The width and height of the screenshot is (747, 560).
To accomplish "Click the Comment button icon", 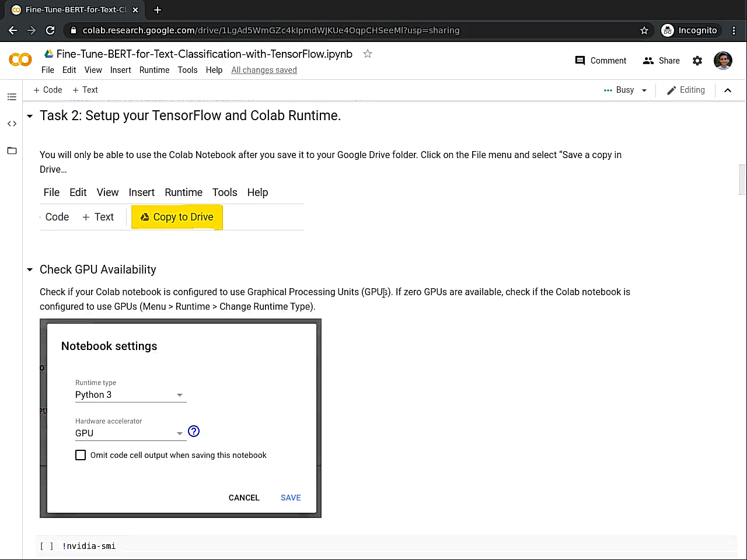I will (580, 61).
